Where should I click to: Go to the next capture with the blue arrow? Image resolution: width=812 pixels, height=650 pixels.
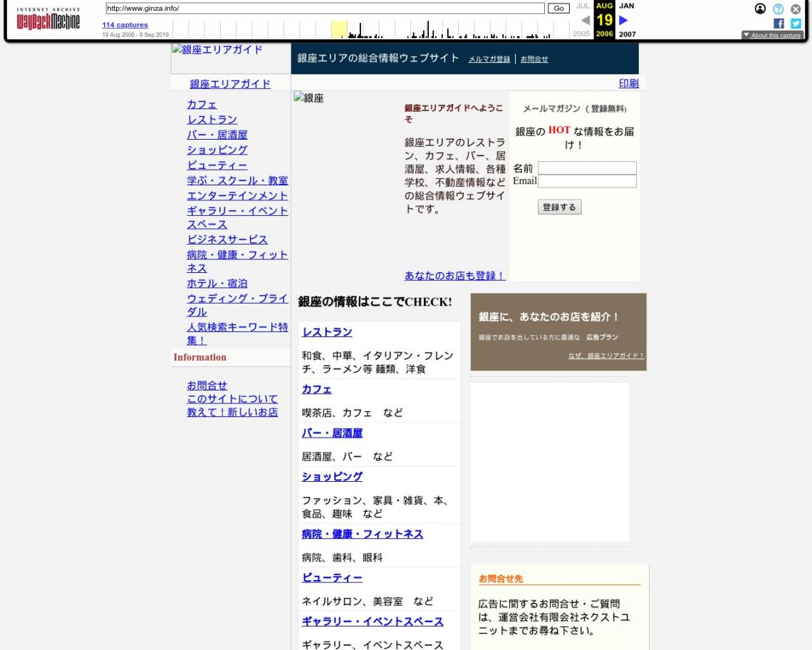point(623,20)
